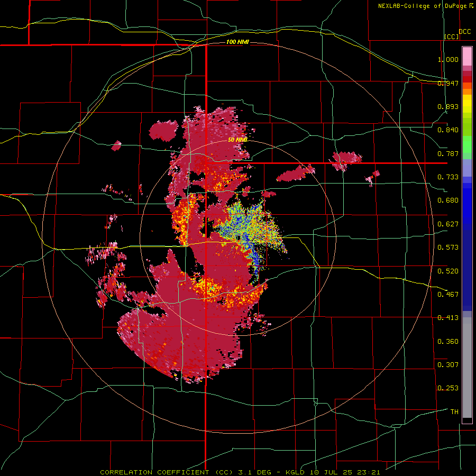Click the 0.307 legend value

click(448, 365)
